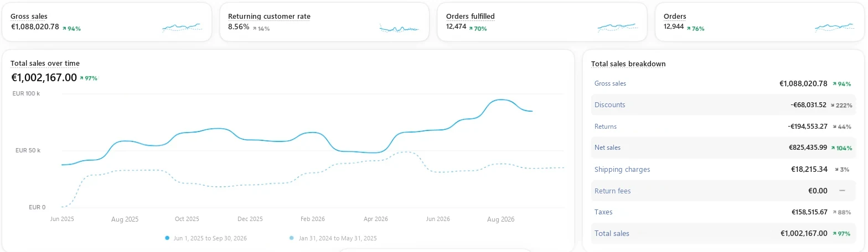Click the Jun 2025 axis label
The width and height of the screenshot is (868, 252).
coord(62,219)
